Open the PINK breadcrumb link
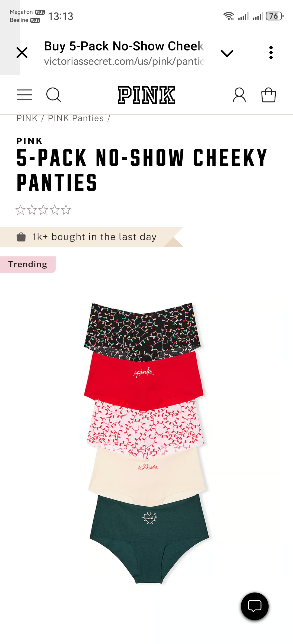The width and height of the screenshot is (293, 644). point(27,118)
